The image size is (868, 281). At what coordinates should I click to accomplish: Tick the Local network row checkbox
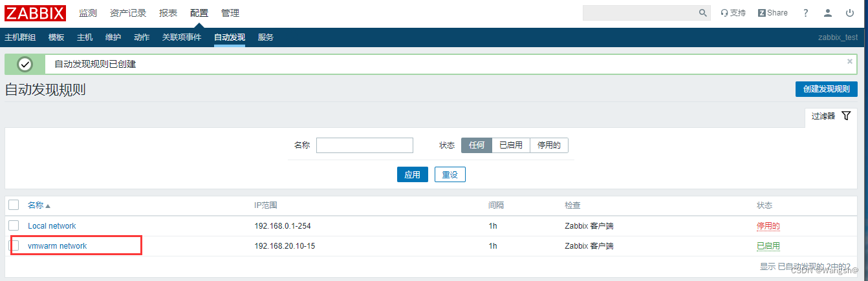[14, 225]
